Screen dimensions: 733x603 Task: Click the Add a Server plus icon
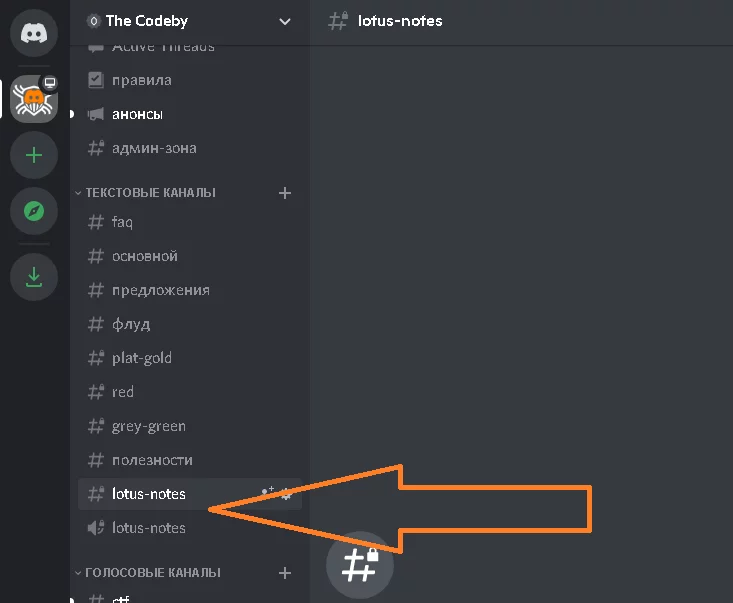tap(34, 155)
